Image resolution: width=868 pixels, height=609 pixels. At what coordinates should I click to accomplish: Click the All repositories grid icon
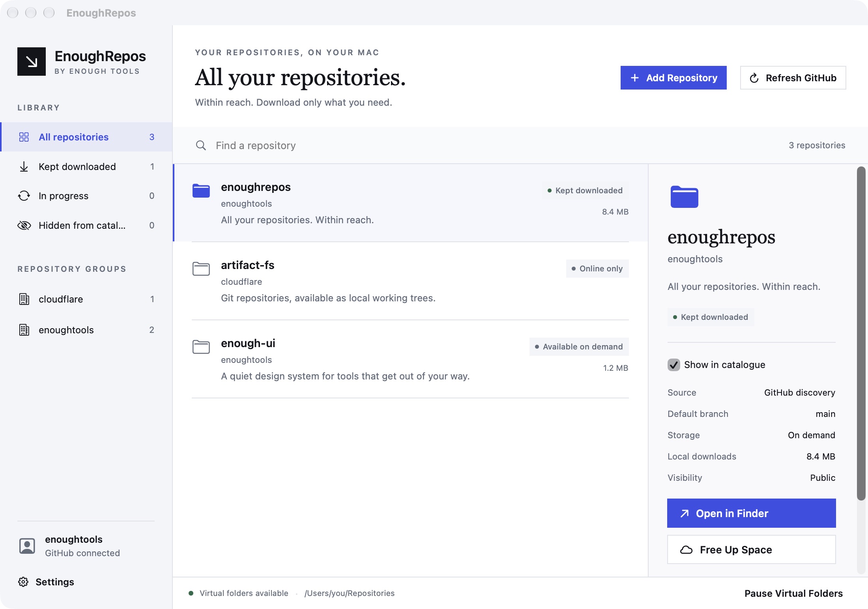pos(24,137)
